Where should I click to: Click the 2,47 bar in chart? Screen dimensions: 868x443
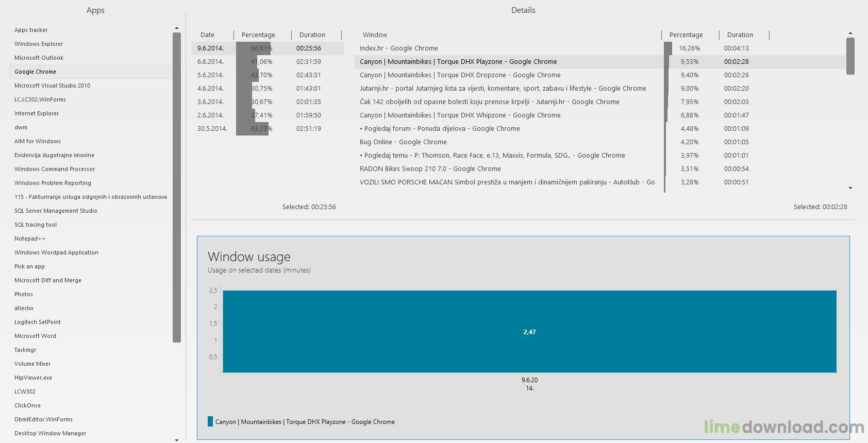coord(529,332)
